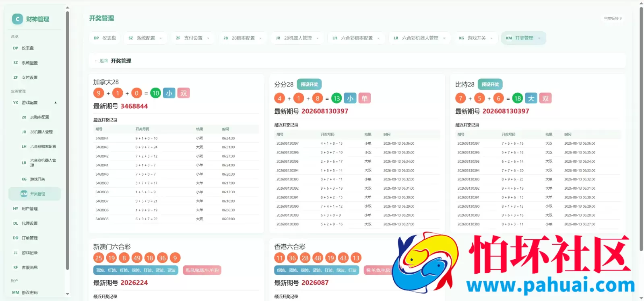This screenshot has width=644, height=301.
Task: Open 系统配置 in the sidebar
Action: pos(35,63)
